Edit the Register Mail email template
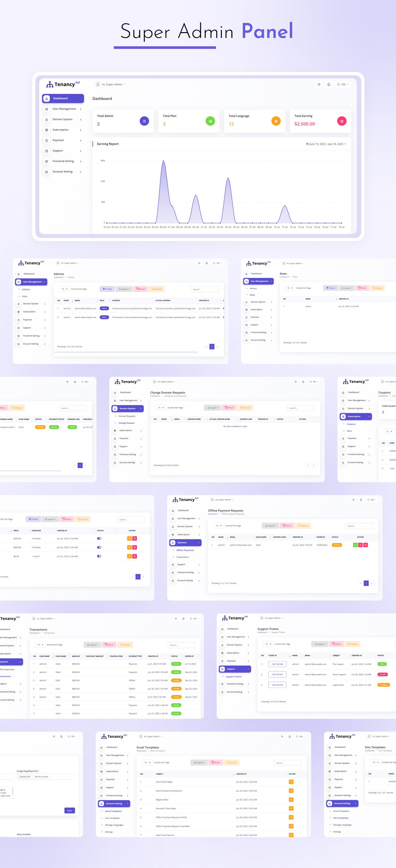The image size is (396, 868). point(291,800)
